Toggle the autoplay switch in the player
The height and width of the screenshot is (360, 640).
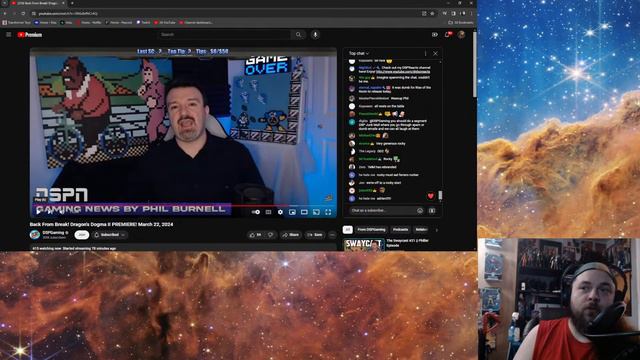click(256, 212)
